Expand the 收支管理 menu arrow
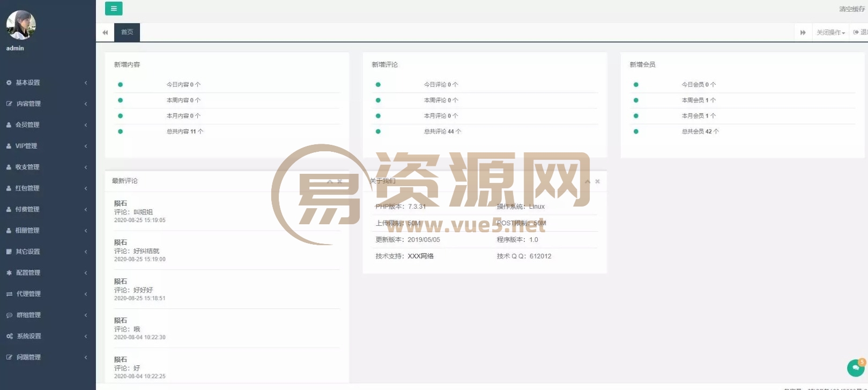This screenshot has height=390, width=868. pos(86,167)
